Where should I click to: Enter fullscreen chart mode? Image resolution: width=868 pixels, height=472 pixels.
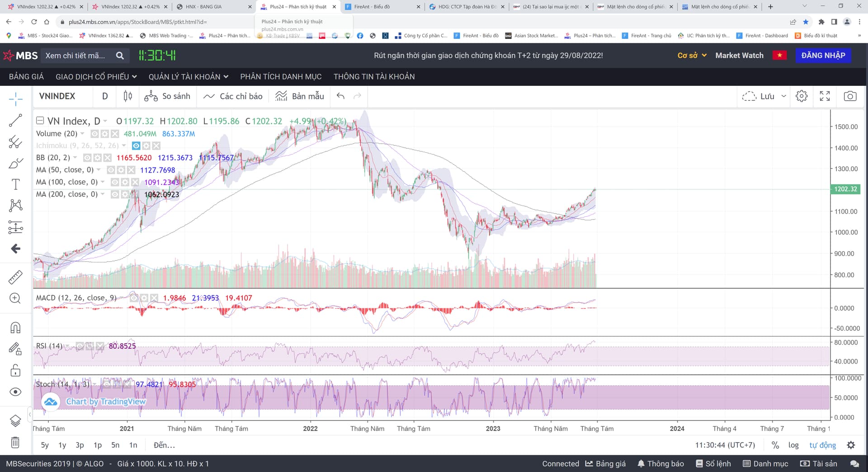tap(825, 96)
